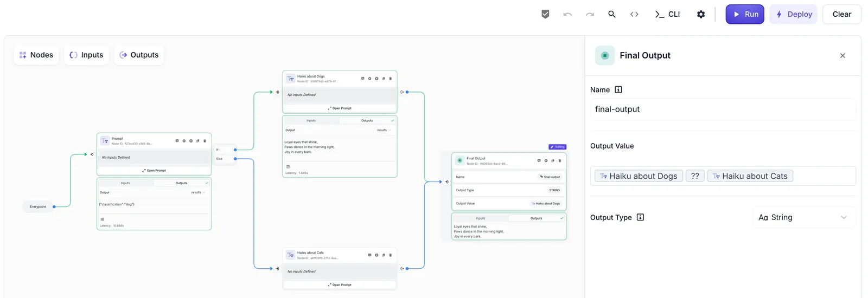Click the Name info icon
868x298 pixels.
pyautogui.click(x=618, y=89)
